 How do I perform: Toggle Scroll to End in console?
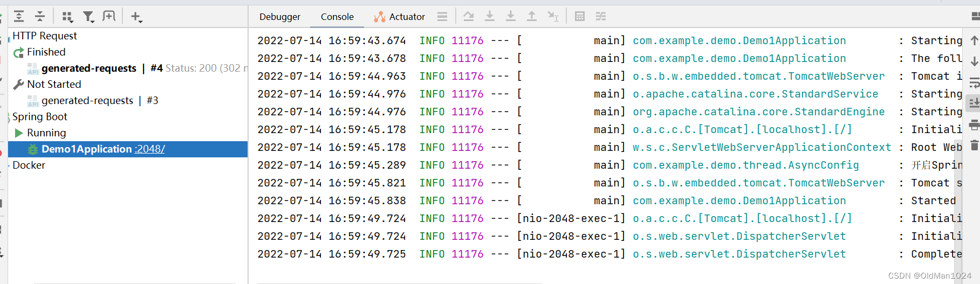(x=974, y=103)
